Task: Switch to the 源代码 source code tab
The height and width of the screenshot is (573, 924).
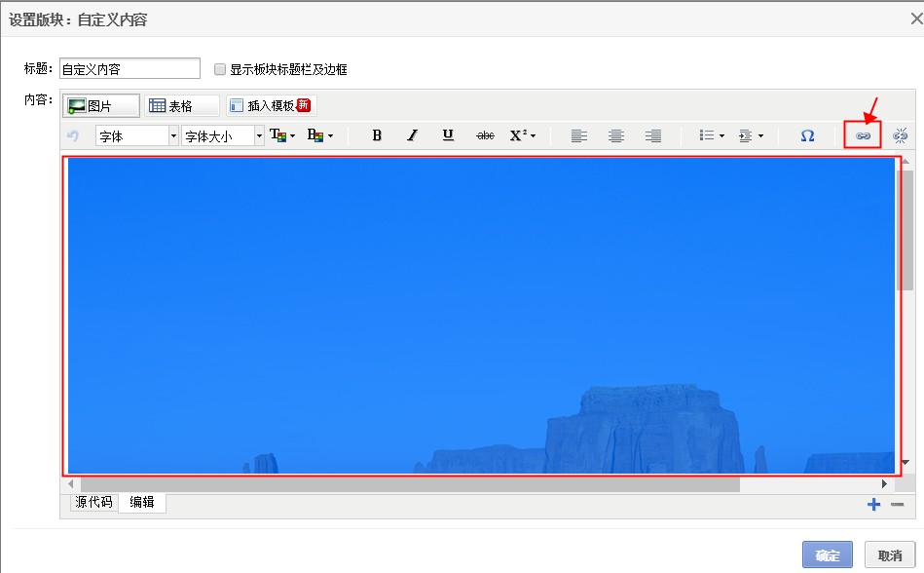Action: pos(91,503)
